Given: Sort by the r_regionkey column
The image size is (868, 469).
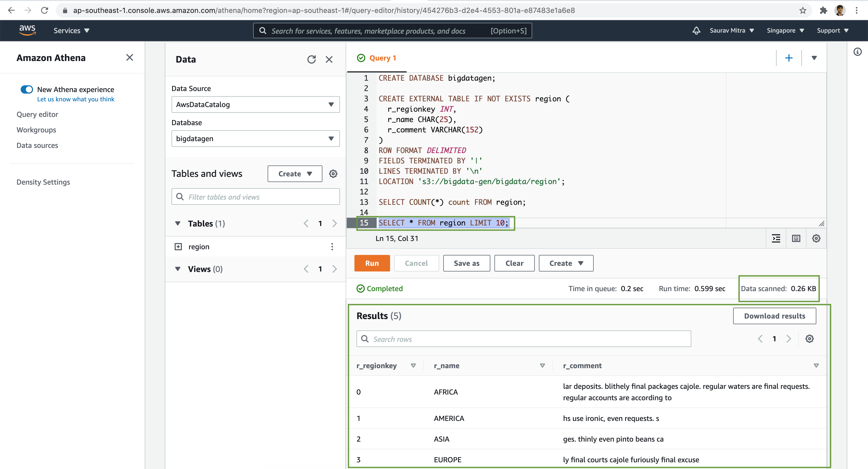Looking at the screenshot, I should [413, 366].
